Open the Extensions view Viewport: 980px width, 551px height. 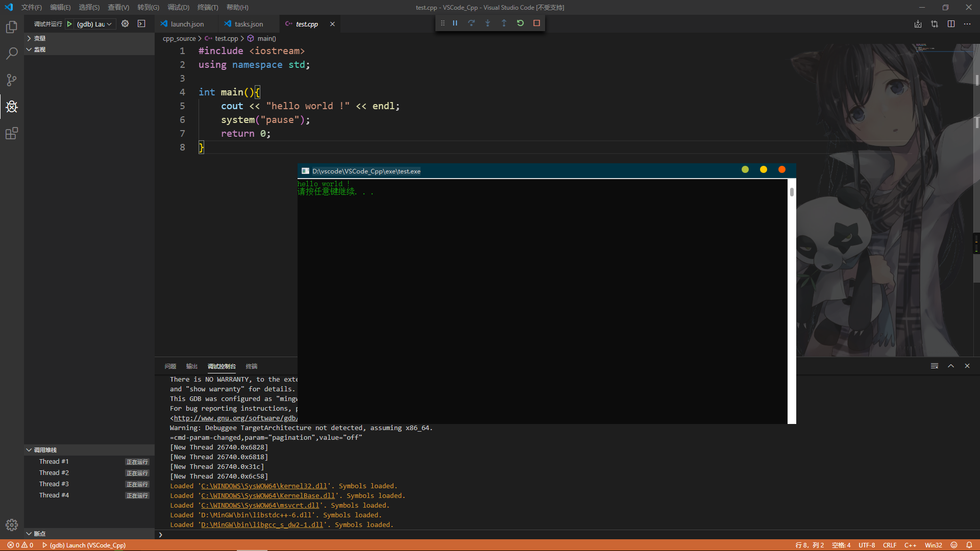point(12,133)
